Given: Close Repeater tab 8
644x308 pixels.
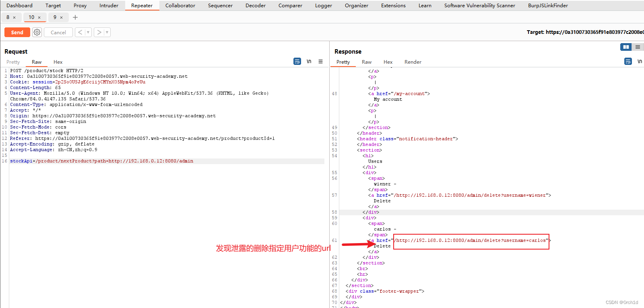Looking at the screenshot, I should [14, 17].
